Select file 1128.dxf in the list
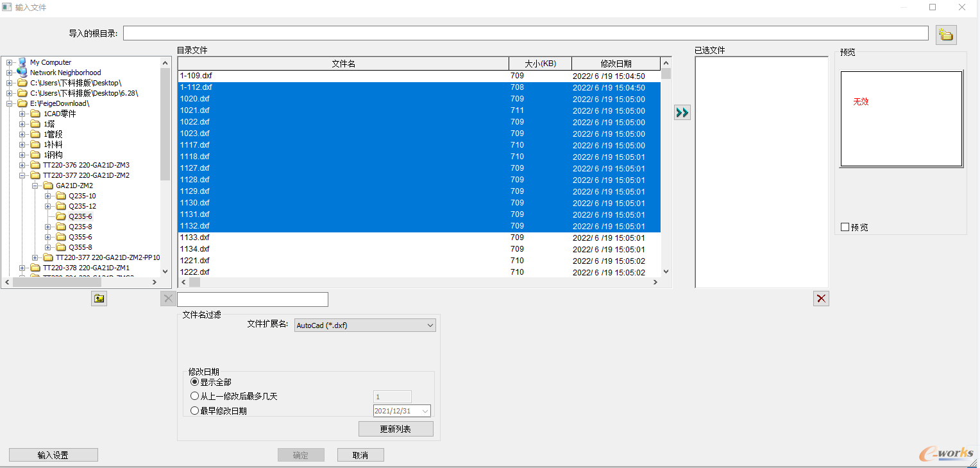 419,180
